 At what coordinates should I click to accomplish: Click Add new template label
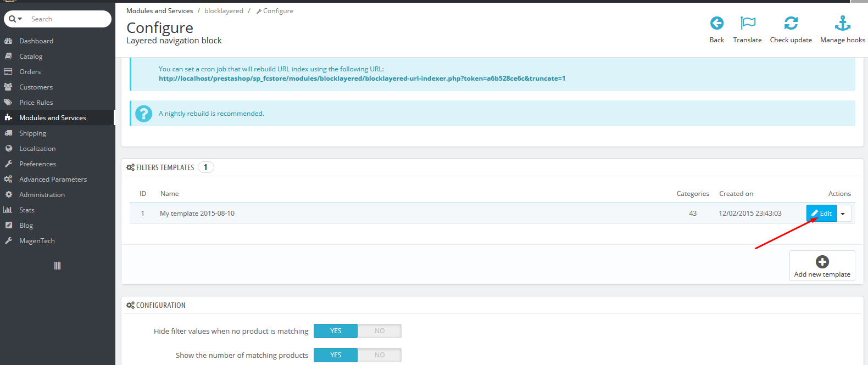click(x=822, y=274)
